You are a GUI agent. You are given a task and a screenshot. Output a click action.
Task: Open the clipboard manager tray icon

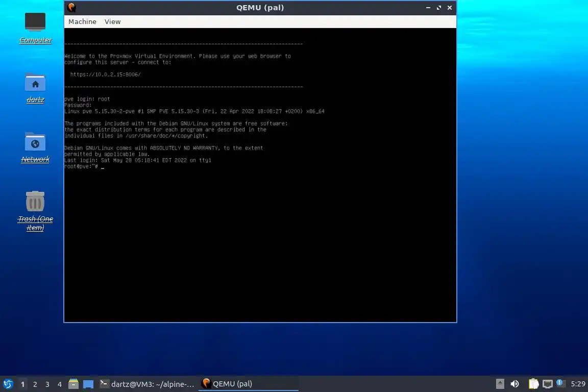pyautogui.click(x=533, y=384)
